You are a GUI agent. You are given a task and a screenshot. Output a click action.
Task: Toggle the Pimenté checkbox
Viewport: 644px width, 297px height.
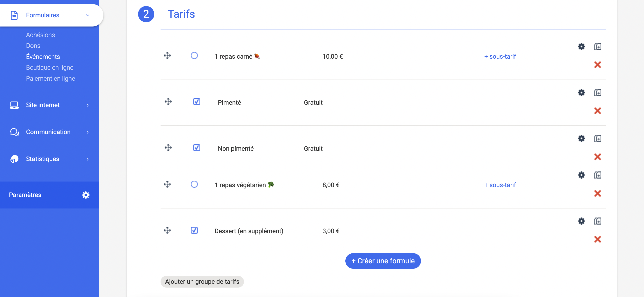(197, 102)
